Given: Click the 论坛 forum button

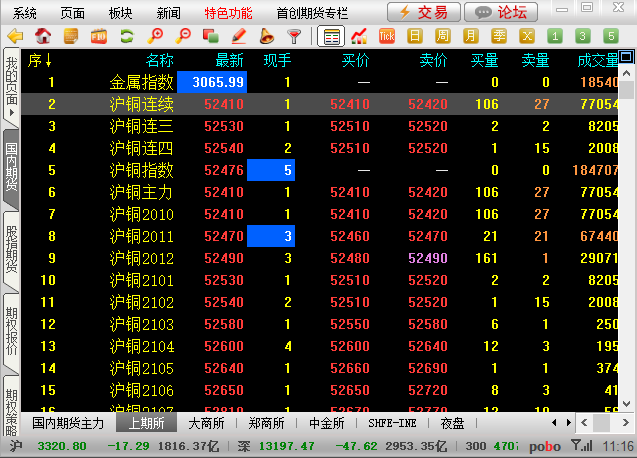Looking at the screenshot, I should [x=501, y=12].
